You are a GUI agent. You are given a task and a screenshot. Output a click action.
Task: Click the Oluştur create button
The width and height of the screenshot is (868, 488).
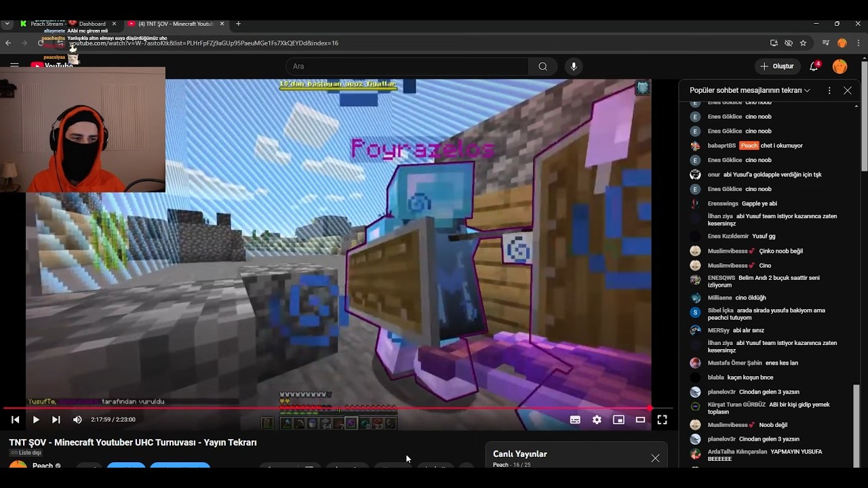pyautogui.click(x=777, y=66)
